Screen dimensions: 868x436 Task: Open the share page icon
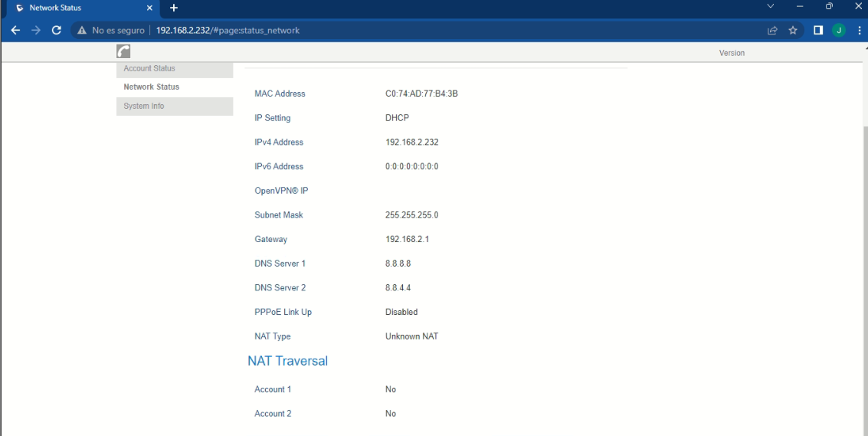[772, 31]
